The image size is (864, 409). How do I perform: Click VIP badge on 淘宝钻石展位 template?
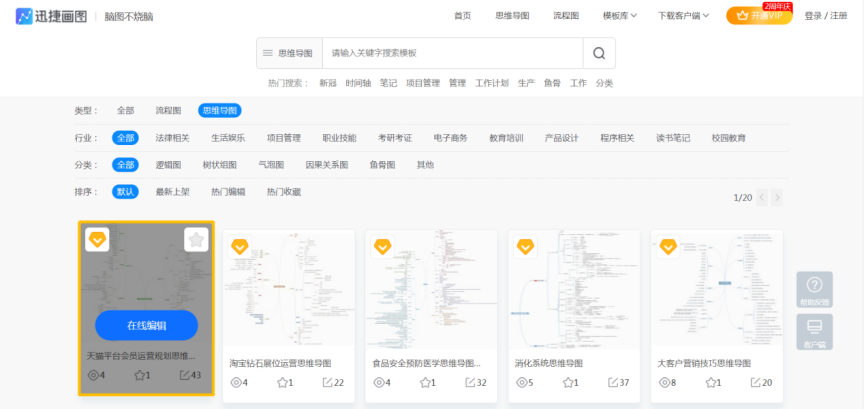pos(240,246)
